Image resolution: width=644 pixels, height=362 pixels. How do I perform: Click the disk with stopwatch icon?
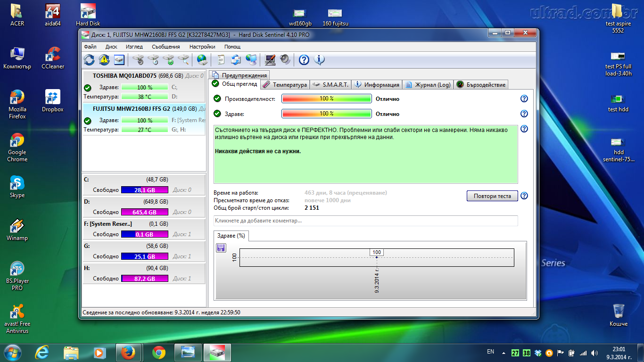(138, 59)
